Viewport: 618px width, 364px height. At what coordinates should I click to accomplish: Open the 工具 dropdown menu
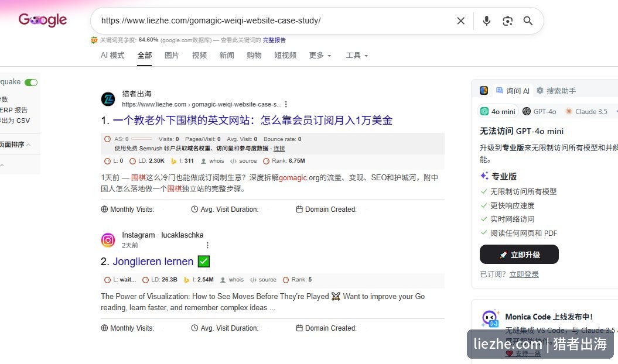click(357, 56)
